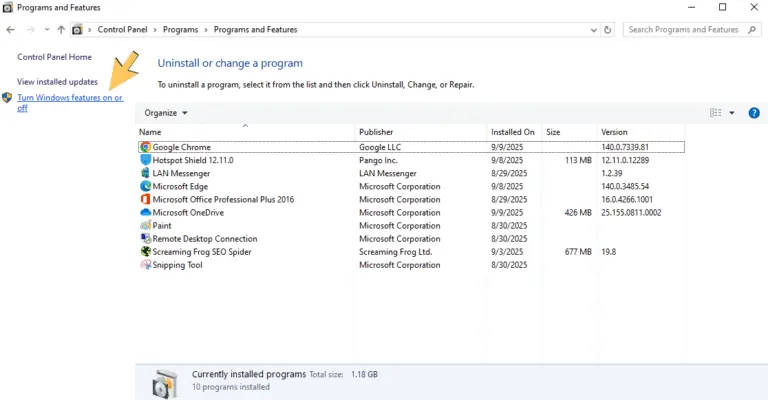The height and width of the screenshot is (400, 768).
Task: Select Microsoft Office Professional Plus 2016
Action: coord(223,200)
